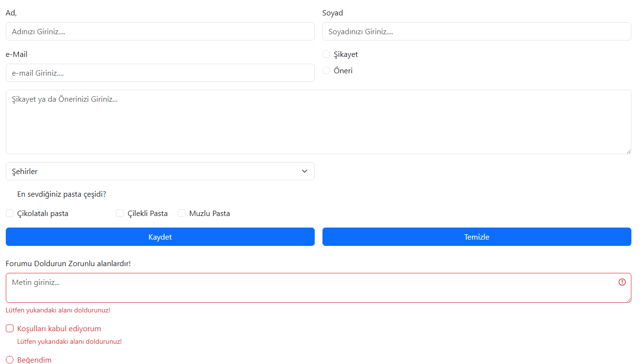642x364 pixels.
Task: Tick the Koşulları kabul ediyorum checkbox
Action: pyautogui.click(x=10, y=328)
